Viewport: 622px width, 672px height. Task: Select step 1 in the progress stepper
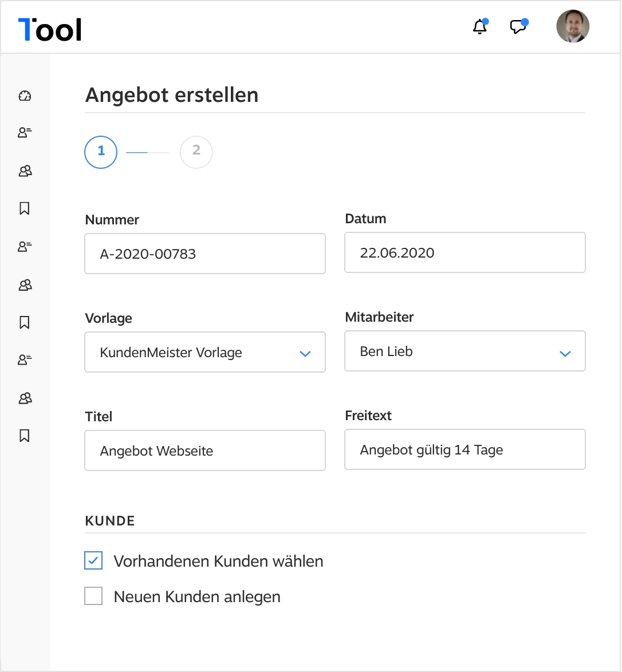pos(101,152)
